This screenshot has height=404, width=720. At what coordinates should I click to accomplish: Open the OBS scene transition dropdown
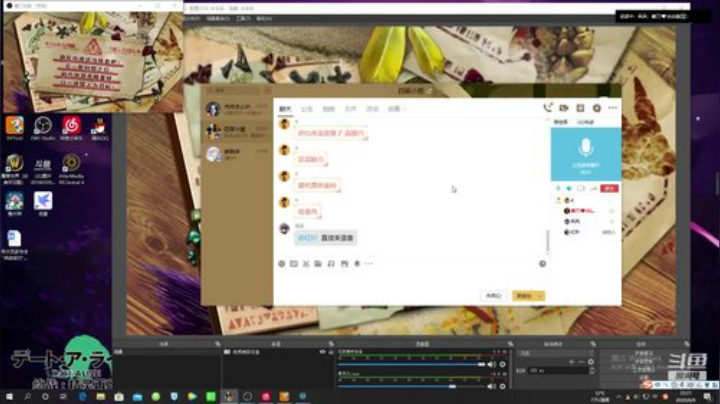click(x=556, y=354)
